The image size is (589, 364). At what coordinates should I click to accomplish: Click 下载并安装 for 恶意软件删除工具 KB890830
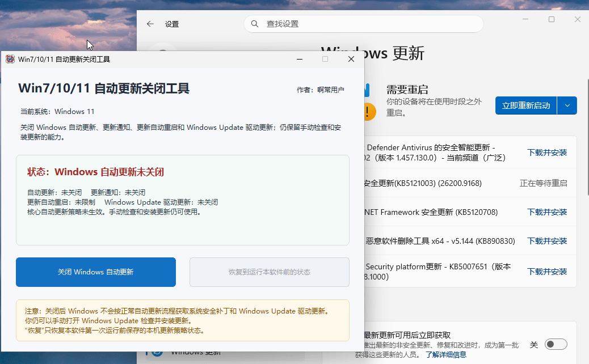coord(547,241)
